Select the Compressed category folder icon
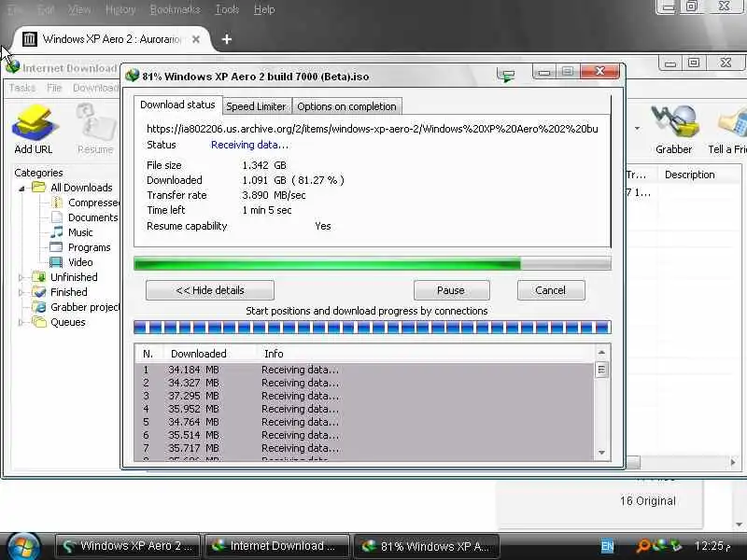 pos(57,203)
